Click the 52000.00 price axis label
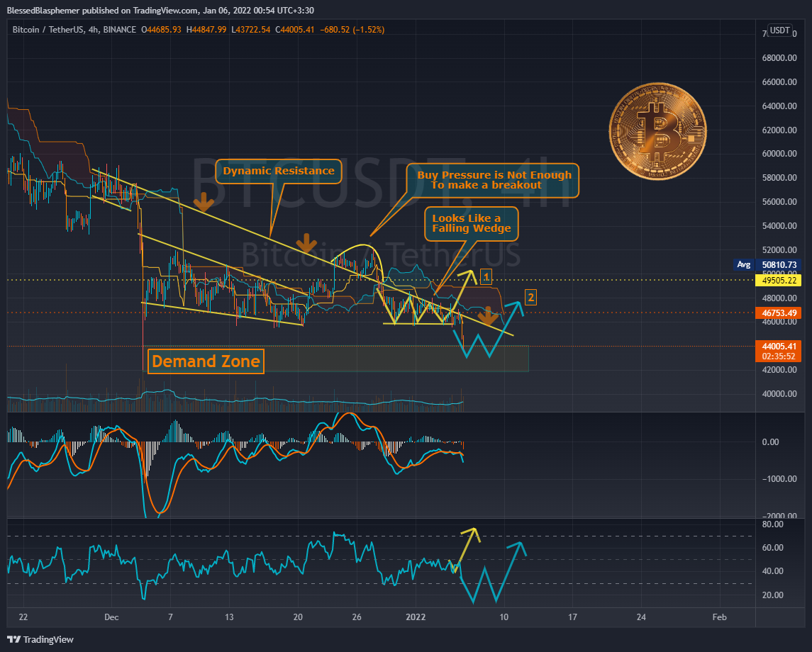This screenshot has height=652, width=812. (x=779, y=250)
